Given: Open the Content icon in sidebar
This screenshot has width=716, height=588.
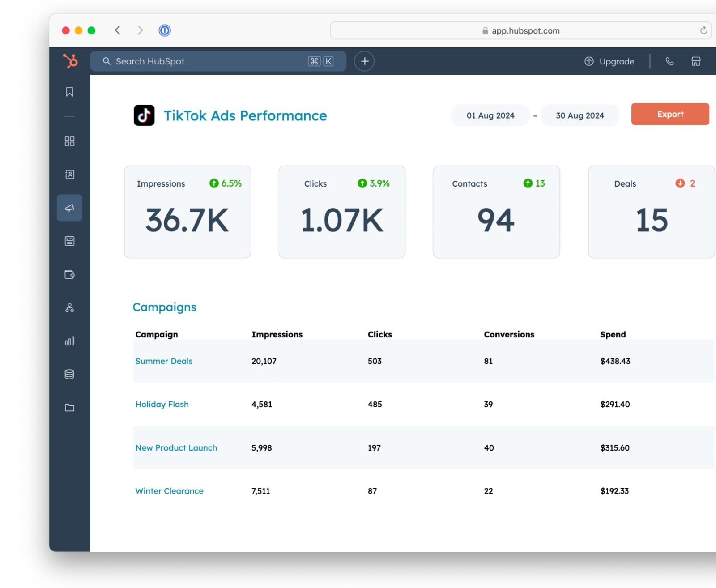Looking at the screenshot, I should point(69,241).
